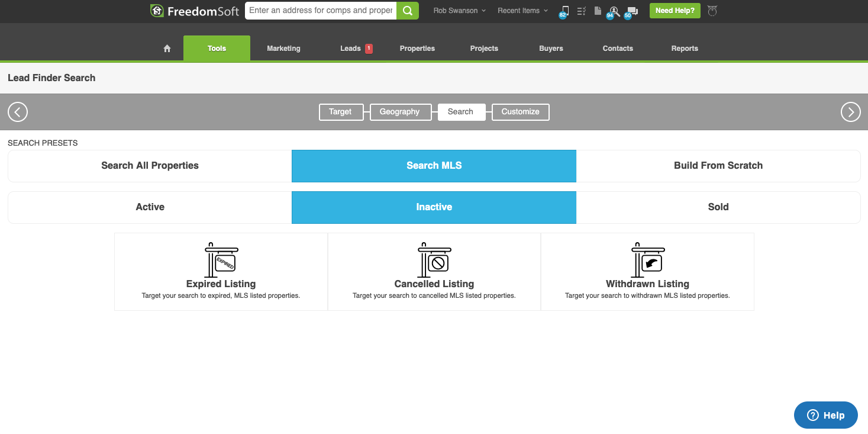Viewport: 868px width, 434px height.
Task: Click the owl icon in top bar
Action: point(712,11)
